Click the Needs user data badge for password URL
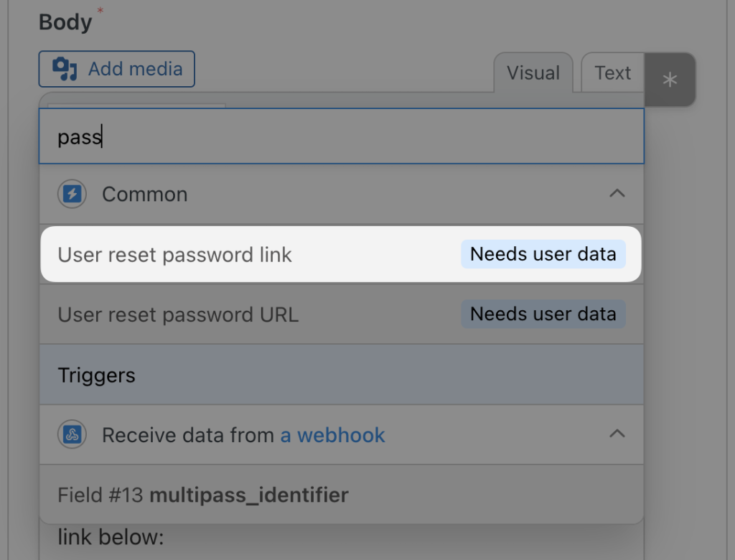 pyautogui.click(x=543, y=314)
